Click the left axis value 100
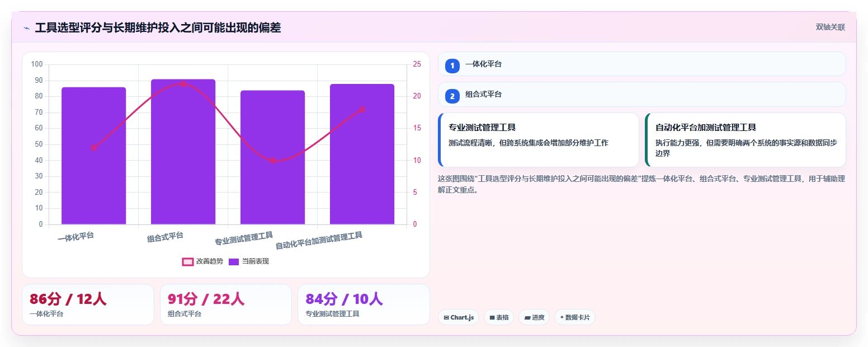 click(x=37, y=64)
